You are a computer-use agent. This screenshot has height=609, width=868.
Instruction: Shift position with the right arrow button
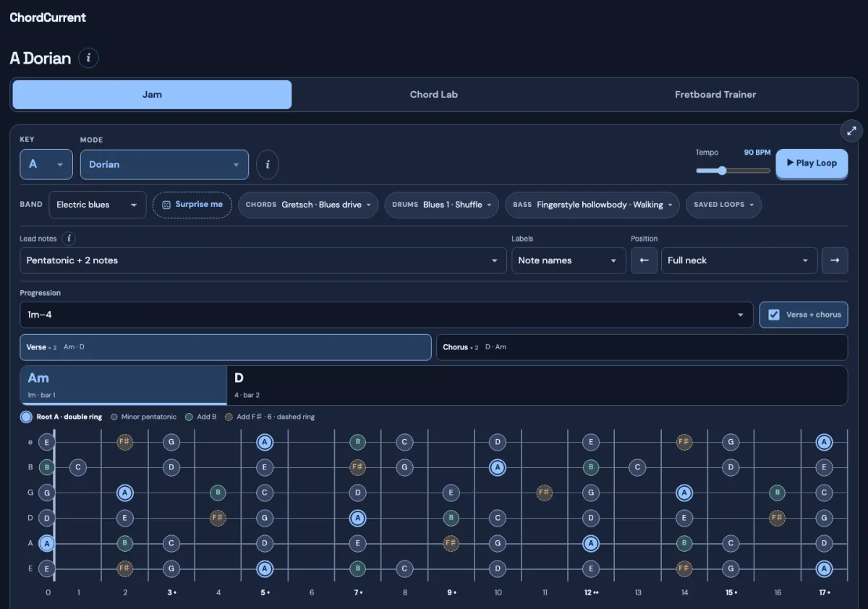click(x=835, y=260)
